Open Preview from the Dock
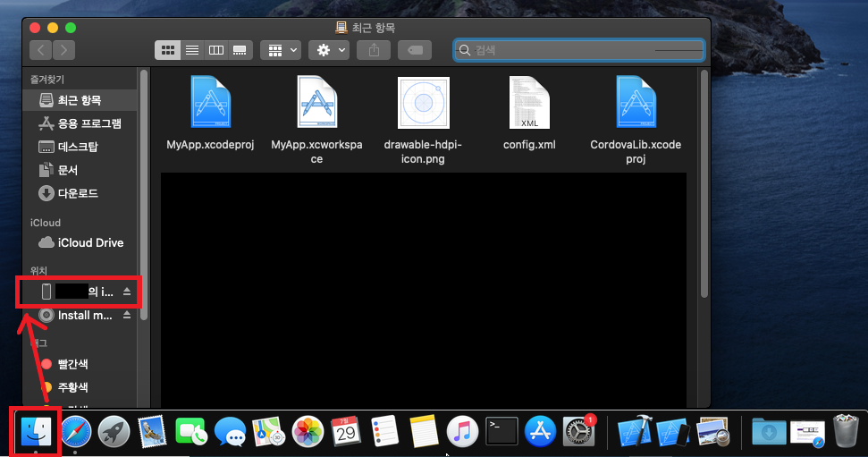Viewport: 868px width, 457px height. pyautogui.click(x=713, y=432)
